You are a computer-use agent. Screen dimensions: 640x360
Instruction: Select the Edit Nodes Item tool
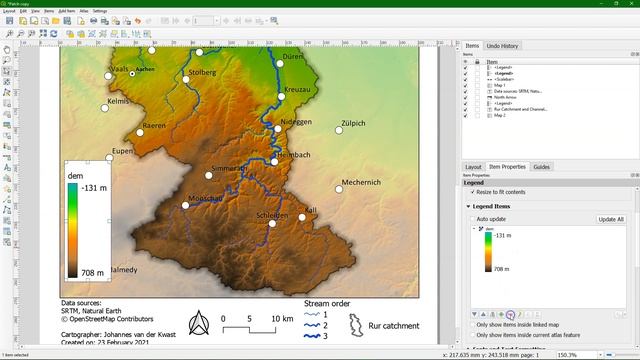tap(7, 93)
